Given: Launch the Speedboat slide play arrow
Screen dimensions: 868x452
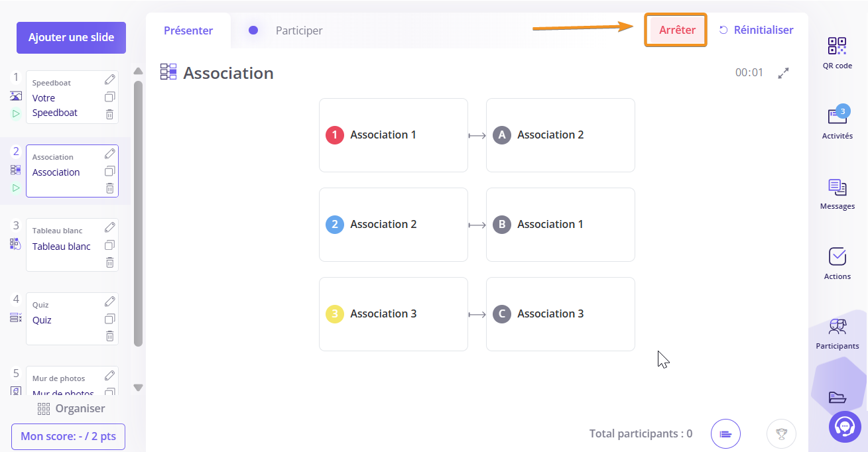Looking at the screenshot, I should coord(16,113).
